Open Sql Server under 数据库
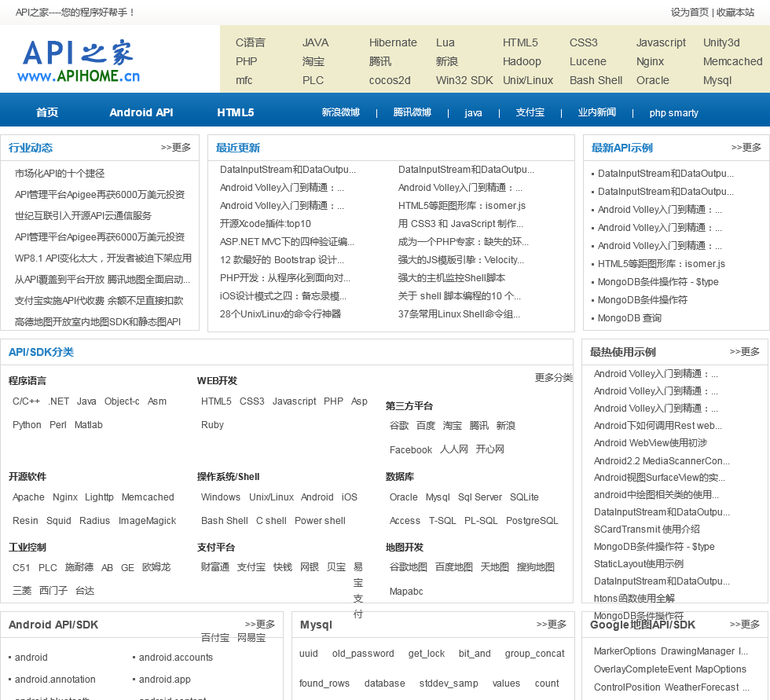Image resolution: width=770 pixels, height=700 pixels. pos(480,497)
